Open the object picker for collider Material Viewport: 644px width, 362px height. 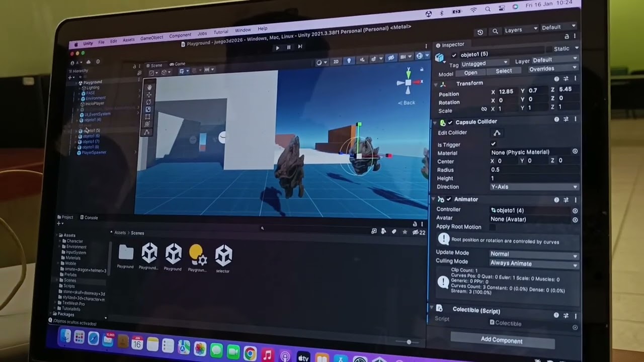tap(575, 151)
